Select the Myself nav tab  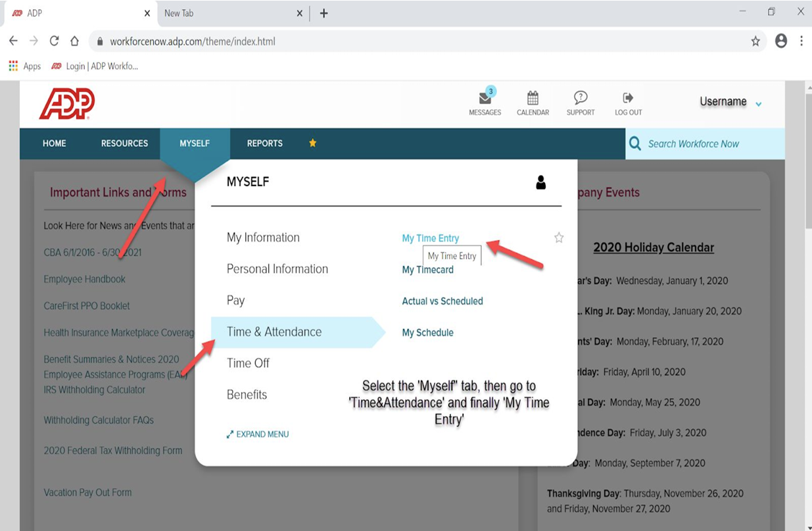pos(195,143)
